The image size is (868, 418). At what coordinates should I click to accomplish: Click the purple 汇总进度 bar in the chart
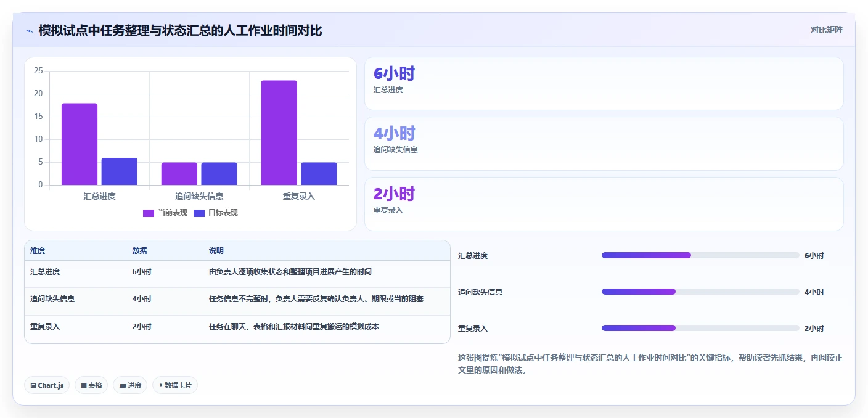pyautogui.click(x=80, y=144)
